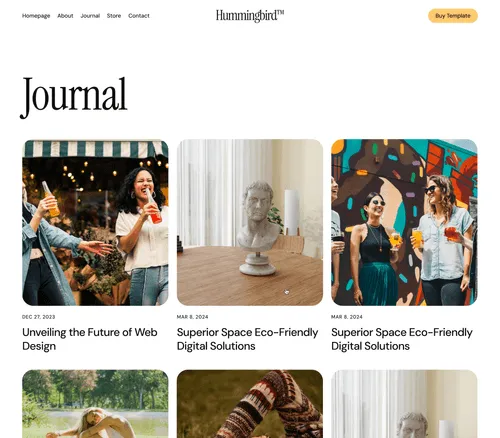Click MAR 8, 2024 date under mural photo
Image resolution: width=500 pixels, height=438 pixels.
pyautogui.click(x=347, y=317)
